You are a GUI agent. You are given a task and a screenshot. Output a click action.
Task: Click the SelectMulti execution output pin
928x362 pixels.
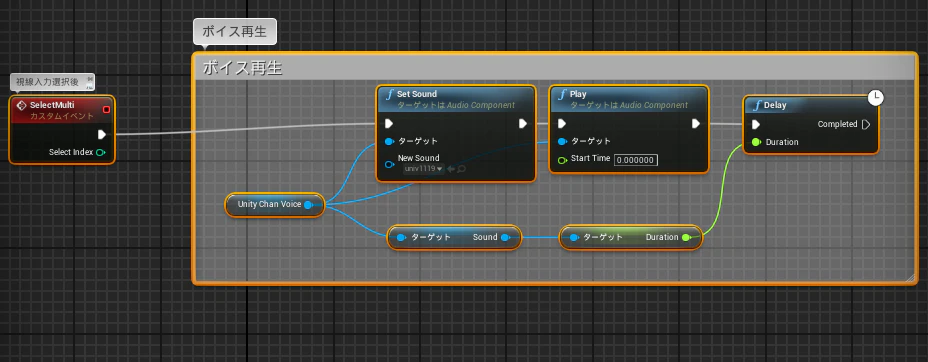coord(102,134)
